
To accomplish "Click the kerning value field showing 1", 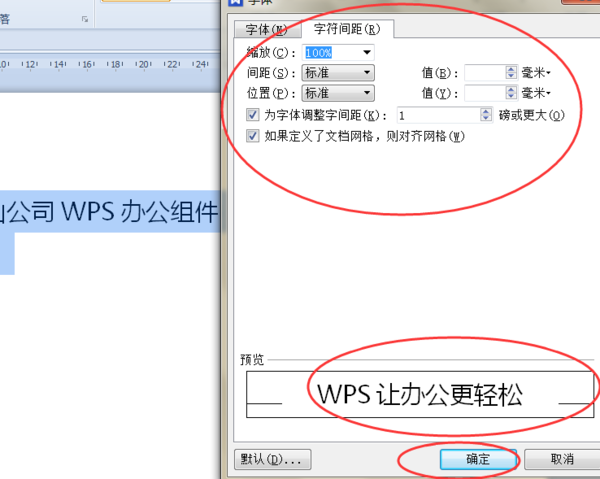I will 439,115.
